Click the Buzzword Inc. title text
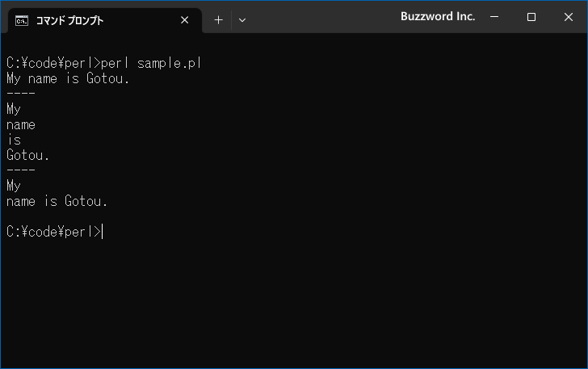The height and width of the screenshot is (369, 588). [x=438, y=16]
